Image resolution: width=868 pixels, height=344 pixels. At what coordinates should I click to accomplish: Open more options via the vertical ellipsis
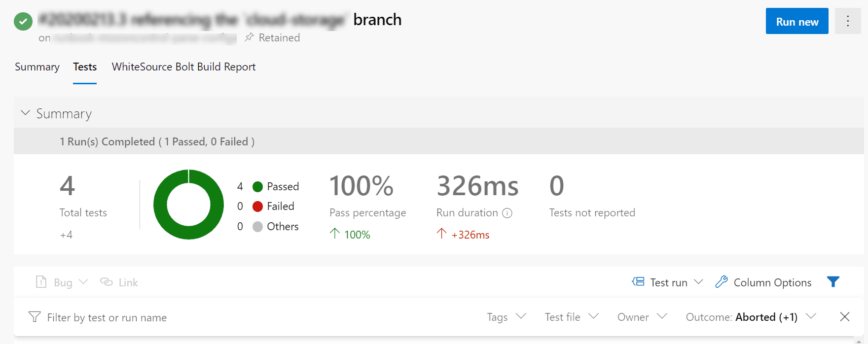847,21
